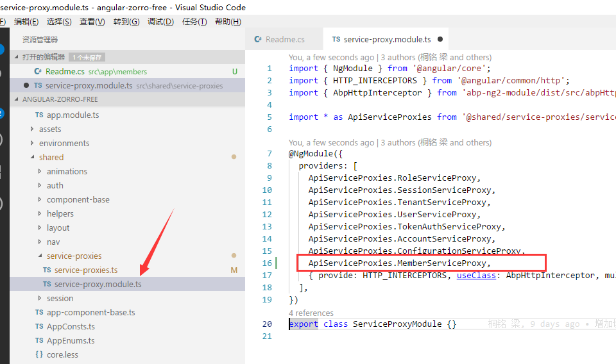This screenshot has height=364, width=616.
Task: Click the braces icon beside core.less
Action: pos(39,354)
